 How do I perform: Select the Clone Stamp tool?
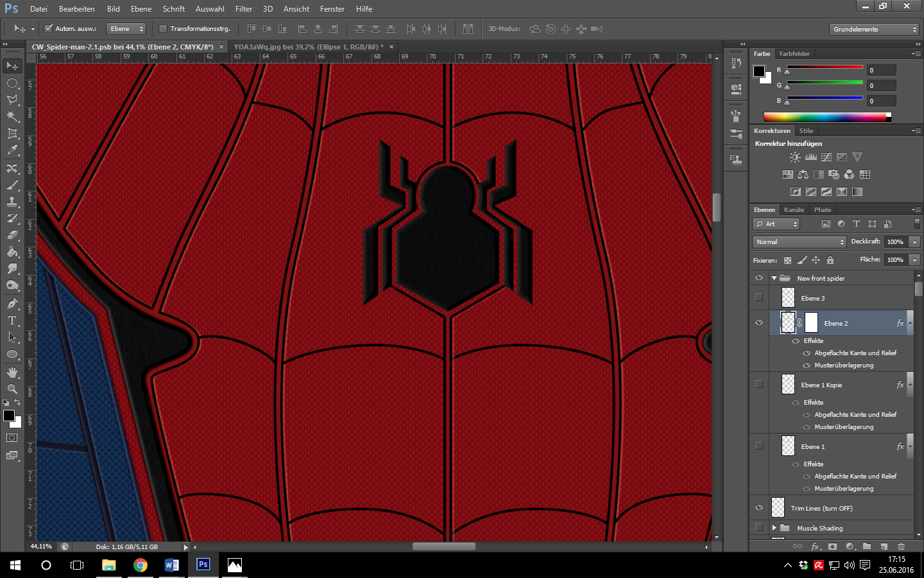(12, 202)
